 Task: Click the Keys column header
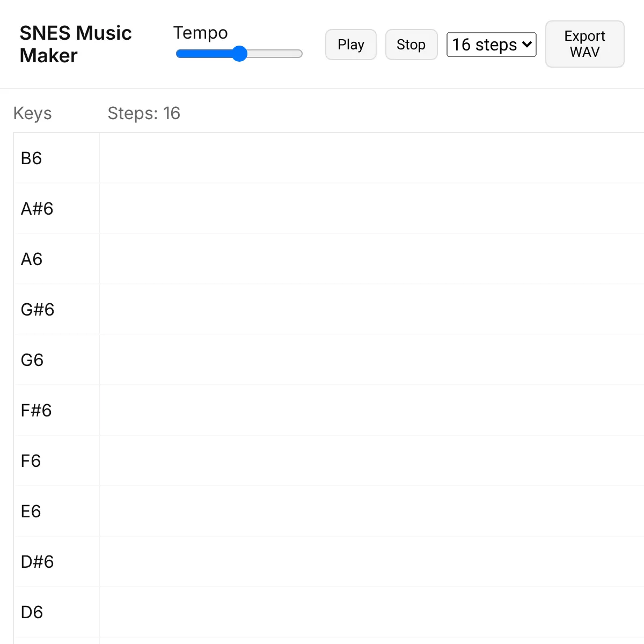tap(33, 113)
